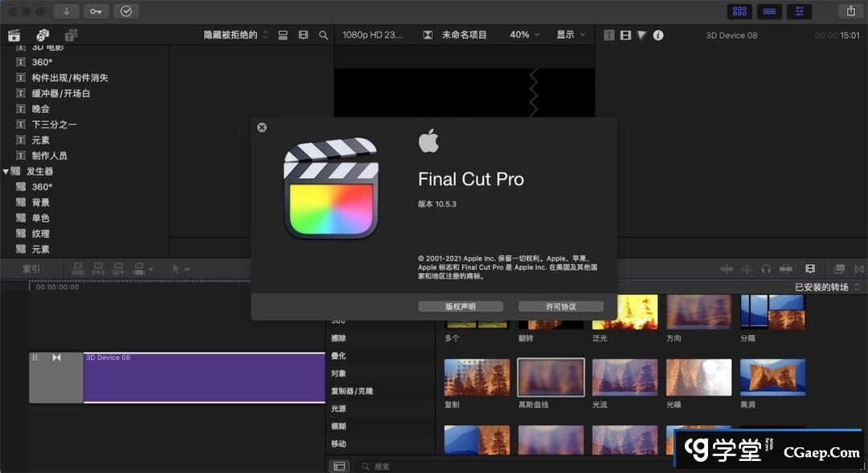This screenshot has height=473, width=868.
Task: Click the import media arrow button
Action: pos(66,11)
